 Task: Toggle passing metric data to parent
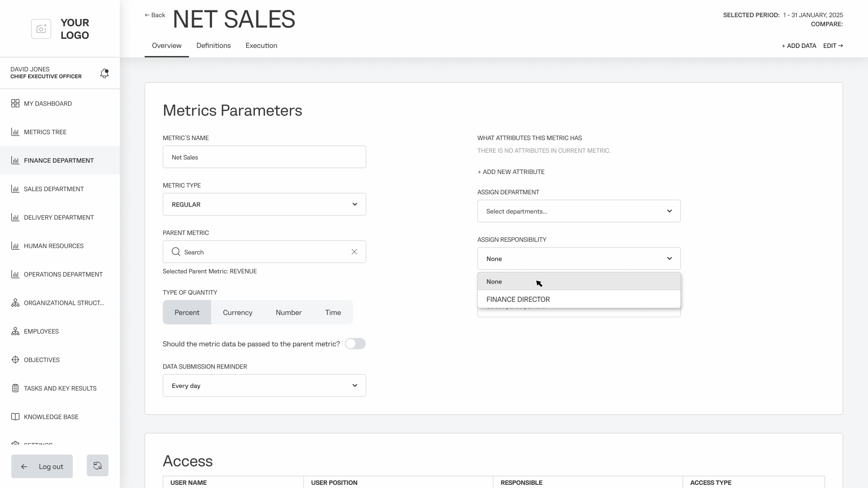click(355, 344)
